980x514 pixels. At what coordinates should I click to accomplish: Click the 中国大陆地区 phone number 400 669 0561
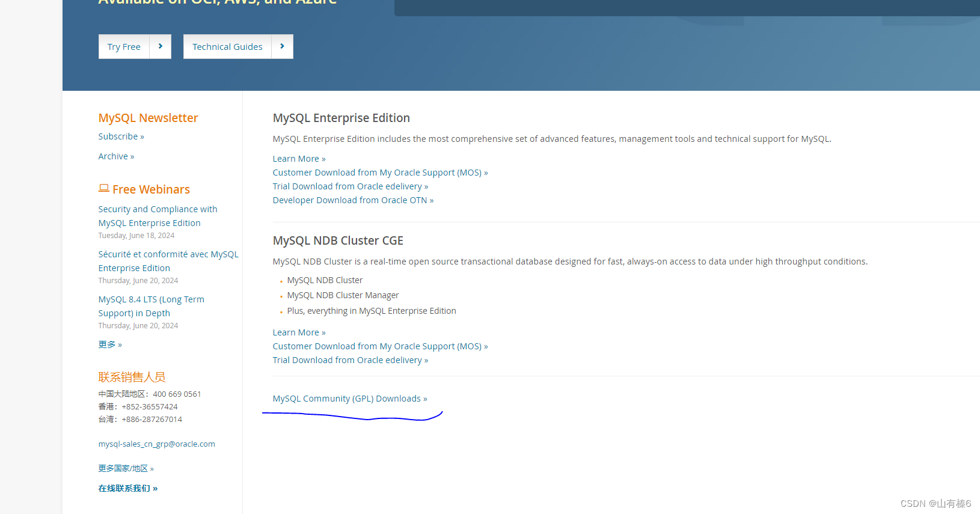177,394
